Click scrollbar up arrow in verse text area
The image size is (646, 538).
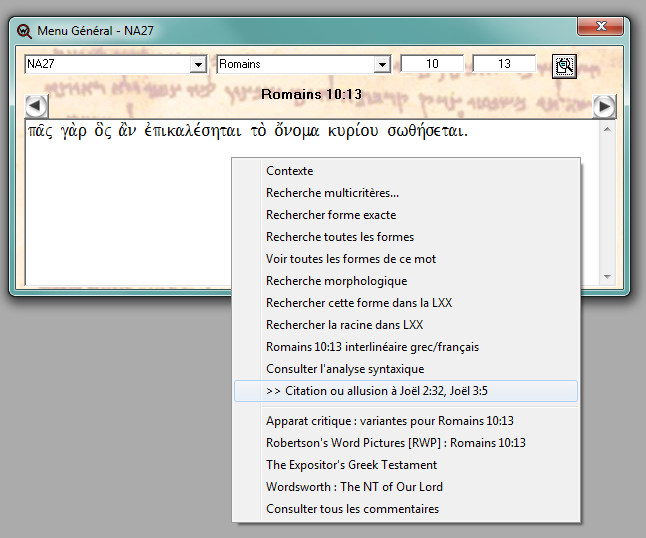point(607,129)
